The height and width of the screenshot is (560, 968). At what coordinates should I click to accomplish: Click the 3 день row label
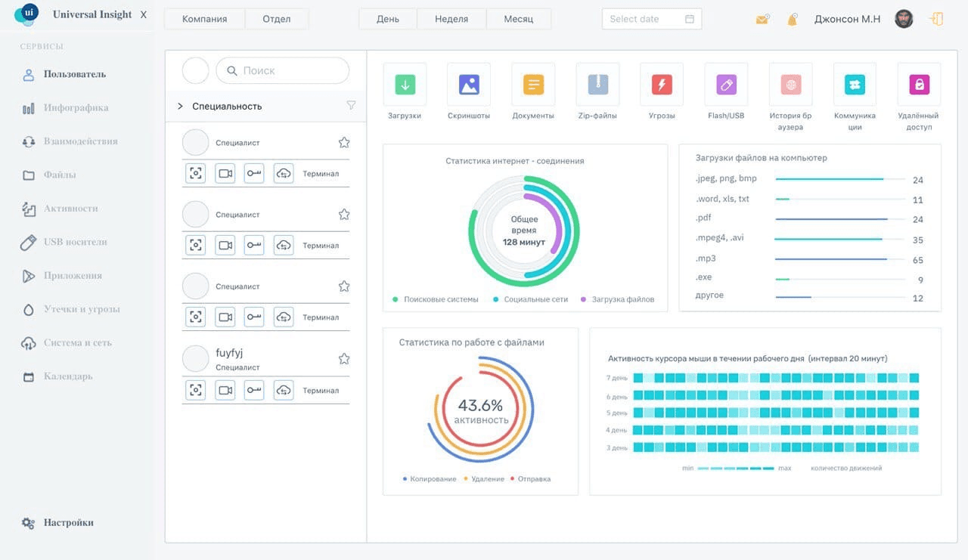click(x=617, y=448)
